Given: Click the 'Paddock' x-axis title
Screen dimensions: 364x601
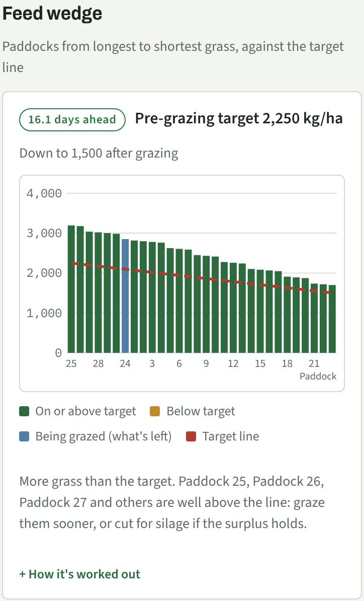Looking at the screenshot, I should coord(318,376).
